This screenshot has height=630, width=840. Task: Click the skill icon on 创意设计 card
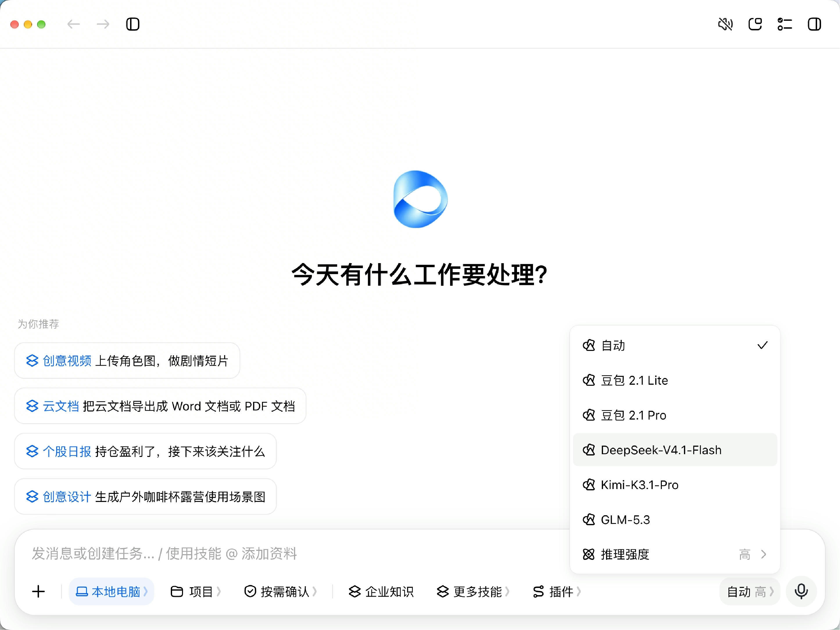coord(32,496)
